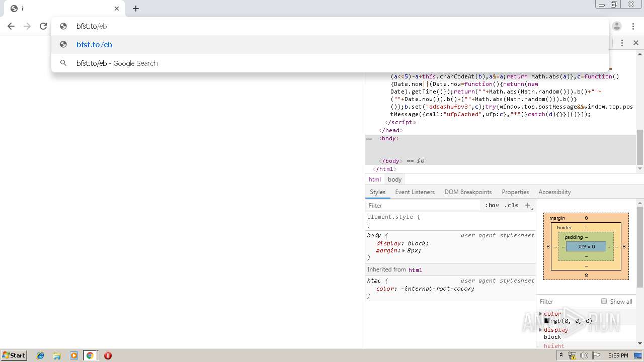The width and height of the screenshot is (644, 362).
Task: Open the Accessibility tab
Action: (554, 192)
